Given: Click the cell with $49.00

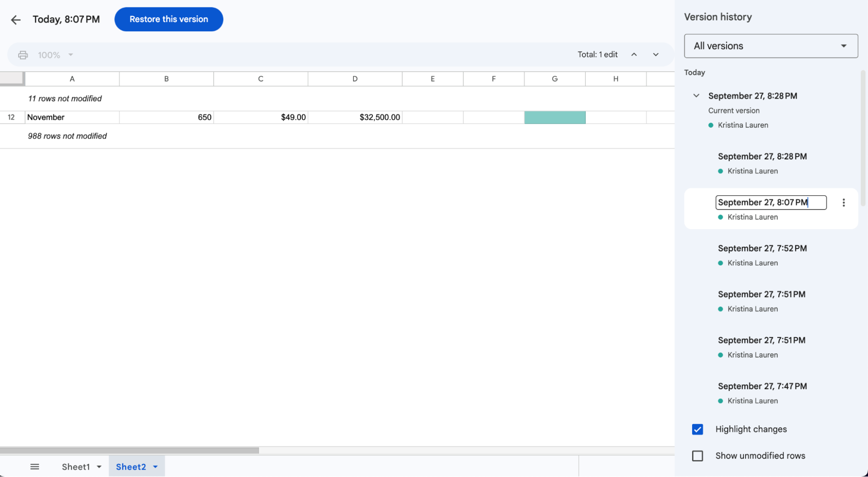Looking at the screenshot, I should pyautogui.click(x=261, y=117).
